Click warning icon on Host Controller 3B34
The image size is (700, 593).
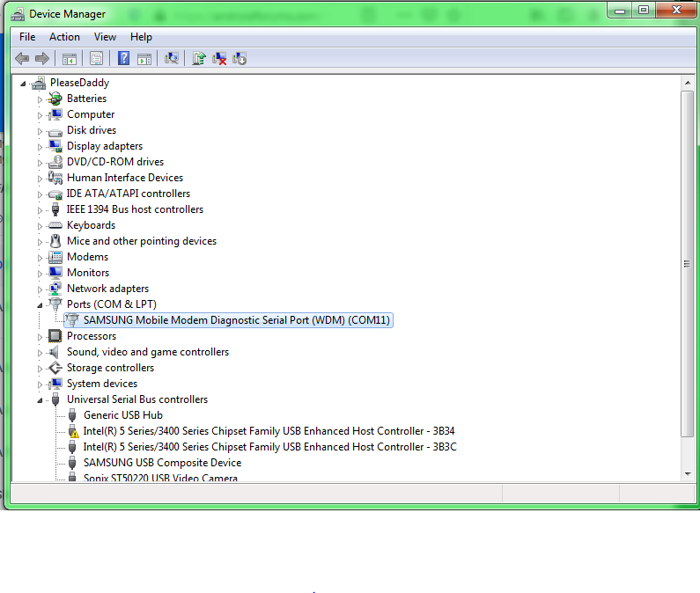pos(72,431)
